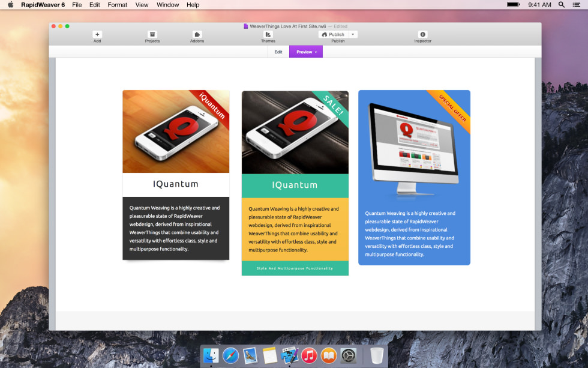Click the orange SPECIAL OFFER ribbon
The width and height of the screenshot is (588, 368).
(452, 108)
